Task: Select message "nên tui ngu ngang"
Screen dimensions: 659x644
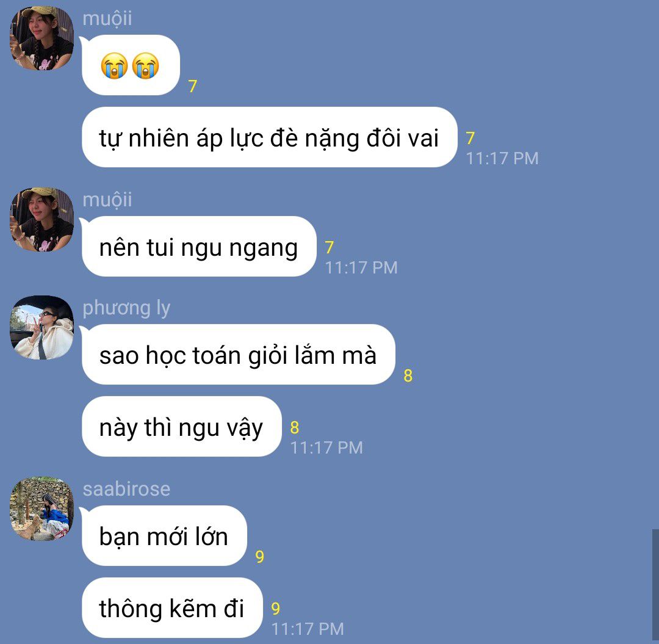Action: coord(199,247)
